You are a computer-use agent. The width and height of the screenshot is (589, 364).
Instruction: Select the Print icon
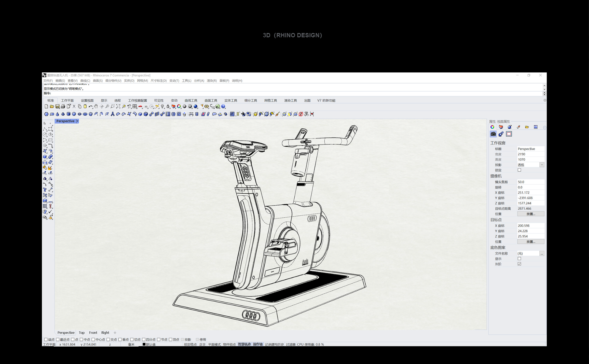click(63, 107)
